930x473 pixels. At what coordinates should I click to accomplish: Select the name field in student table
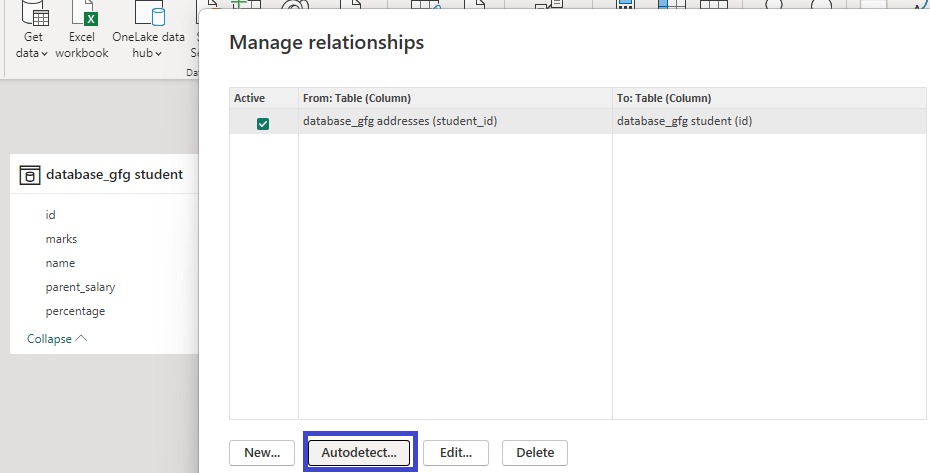(x=60, y=263)
